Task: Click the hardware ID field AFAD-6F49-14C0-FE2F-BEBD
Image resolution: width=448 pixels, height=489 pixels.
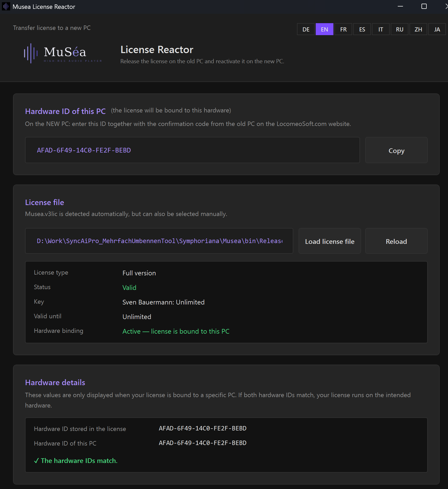Action: (x=192, y=150)
